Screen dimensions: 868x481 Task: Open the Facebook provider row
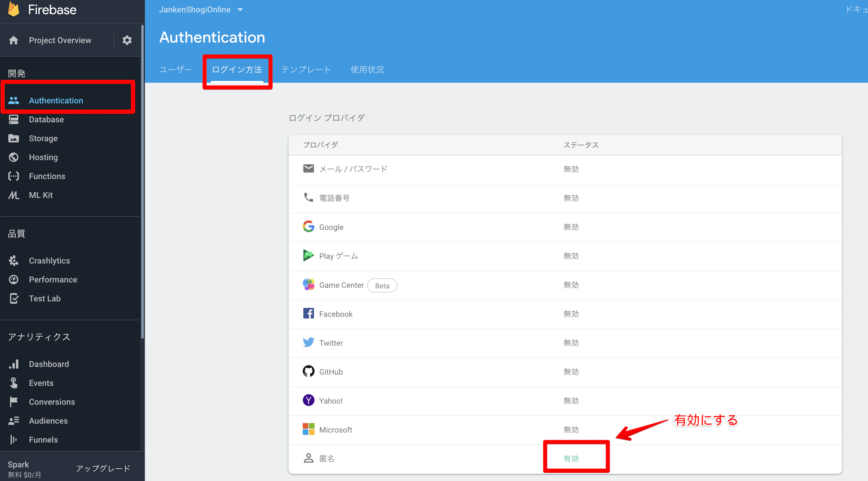click(x=565, y=314)
